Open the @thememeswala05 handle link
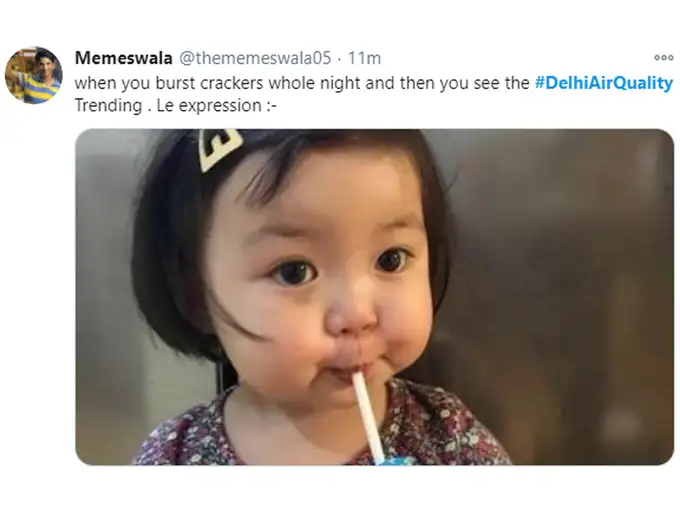680x510 pixels. 255,58
